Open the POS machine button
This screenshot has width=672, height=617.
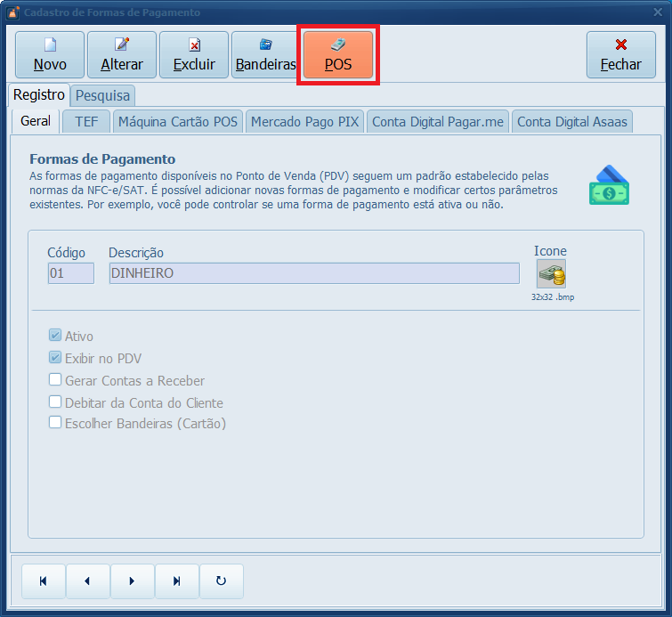coord(338,55)
